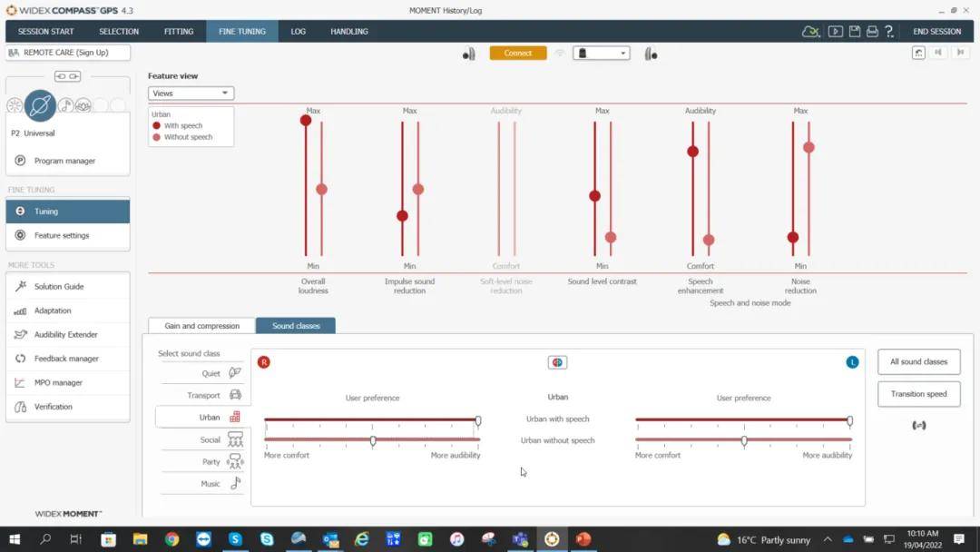Open the Program manager icon entry

tap(20, 161)
